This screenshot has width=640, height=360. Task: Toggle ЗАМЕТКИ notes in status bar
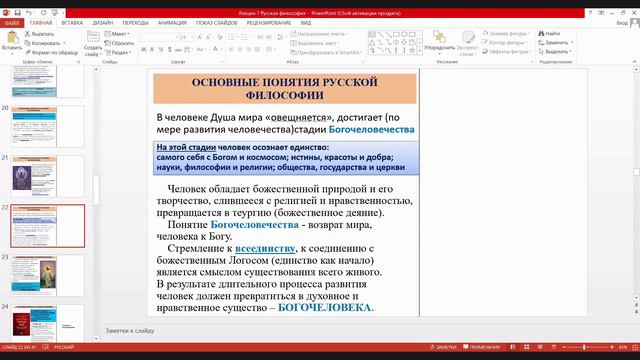pyautogui.click(x=443, y=347)
